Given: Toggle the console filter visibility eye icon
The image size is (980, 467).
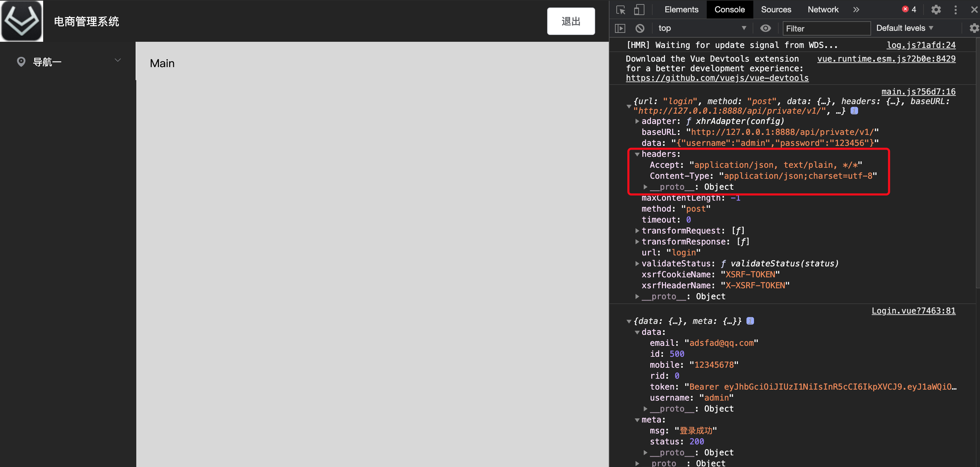Looking at the screenshot, I should (766, 27).
